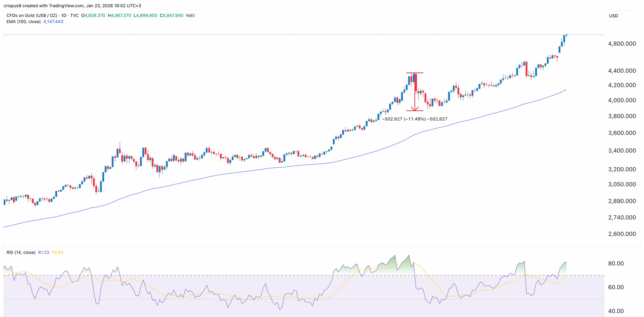Screen dimensions: 644x317
Task: Click the high price H4,967.370
Action: 119,15
